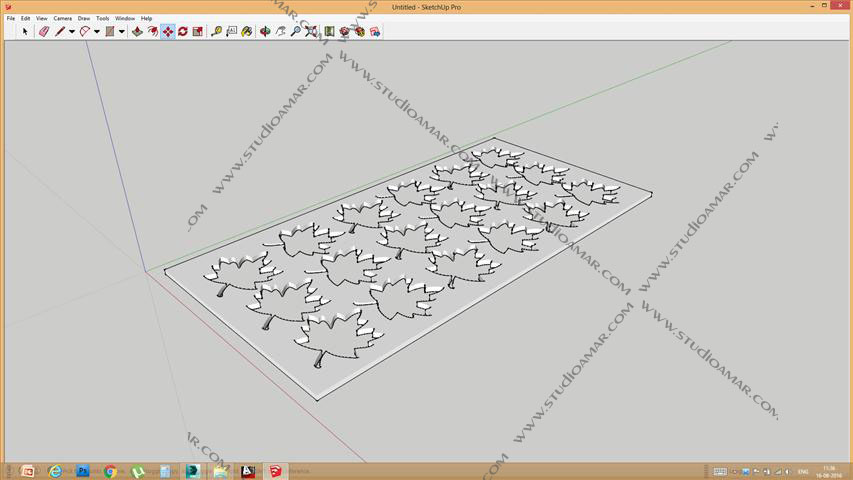Open Google Chrome from the taskbar
853x480 pixels.
(x=110, y=471)
